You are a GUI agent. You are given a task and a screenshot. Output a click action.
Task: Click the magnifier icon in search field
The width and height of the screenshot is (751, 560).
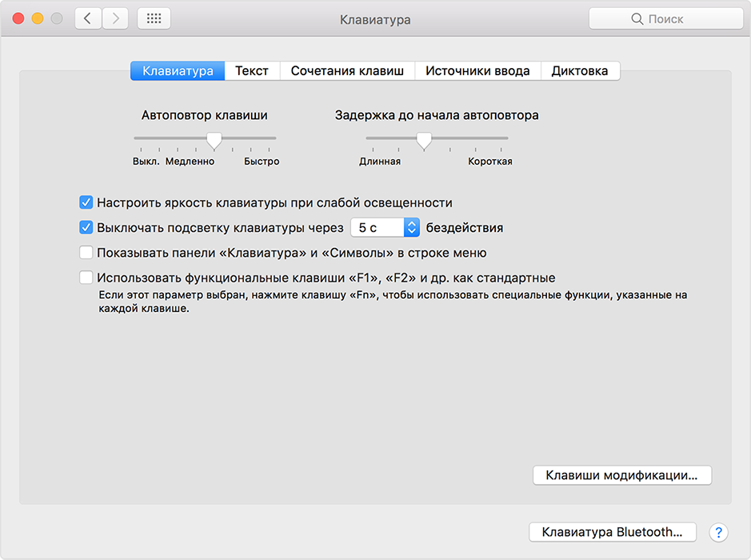(637, 19)
